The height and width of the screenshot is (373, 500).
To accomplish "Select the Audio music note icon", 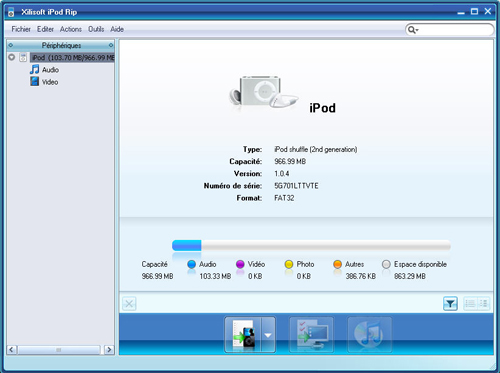I will [x=34, y=70].
